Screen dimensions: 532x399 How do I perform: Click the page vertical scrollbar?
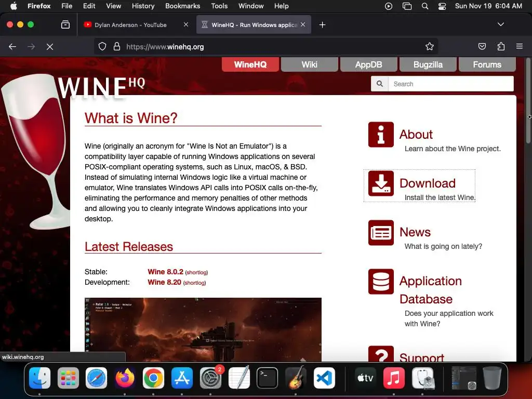pyautogui.click(x=528, y=102)
